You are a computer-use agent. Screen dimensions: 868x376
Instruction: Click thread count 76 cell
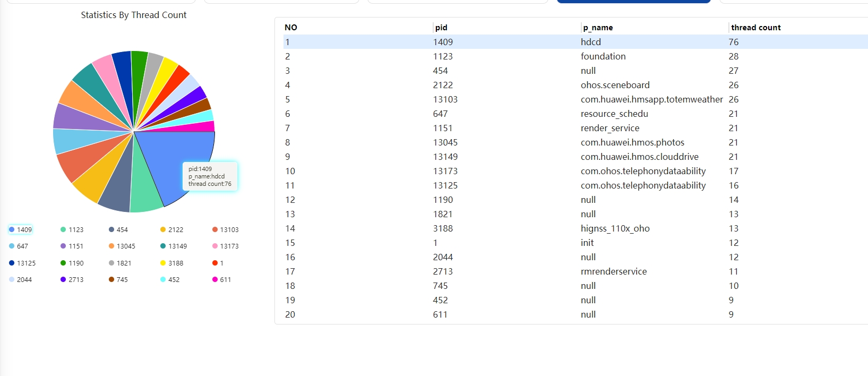(x=734, y=42)
